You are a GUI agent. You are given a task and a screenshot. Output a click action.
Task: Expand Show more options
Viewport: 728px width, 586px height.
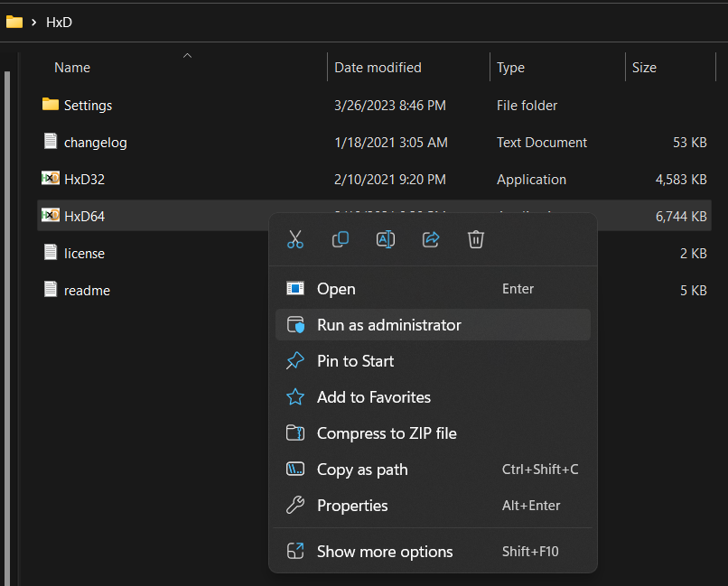(385, 552)
